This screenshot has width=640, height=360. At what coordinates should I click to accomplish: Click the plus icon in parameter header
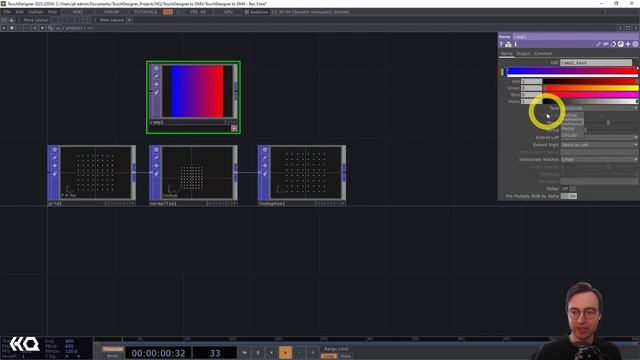tap(628, 44)
